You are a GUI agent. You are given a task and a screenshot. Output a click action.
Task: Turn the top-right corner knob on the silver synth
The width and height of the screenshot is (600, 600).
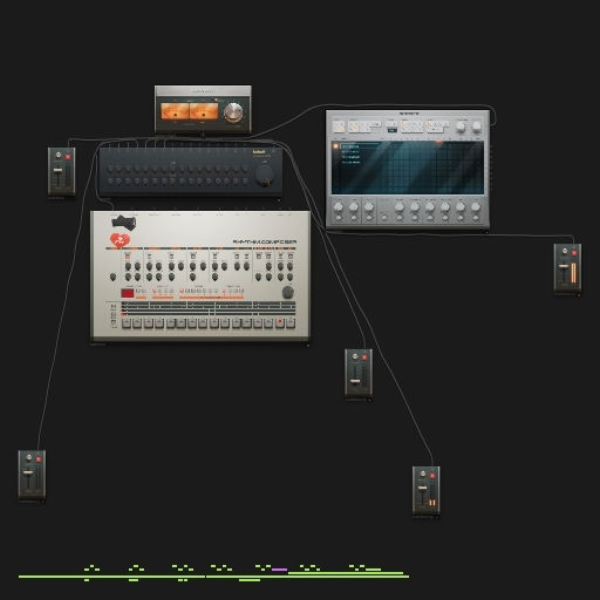476,126
